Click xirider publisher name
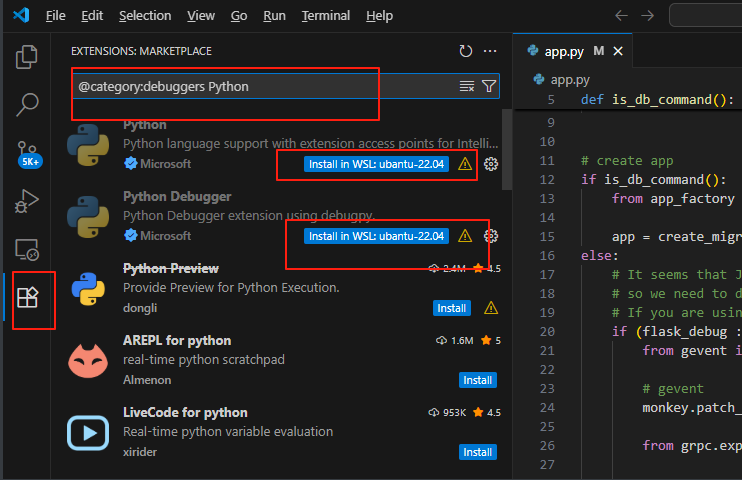Image resolution: width=742 pixels, height=480 pixels. (x=140, y=452)
